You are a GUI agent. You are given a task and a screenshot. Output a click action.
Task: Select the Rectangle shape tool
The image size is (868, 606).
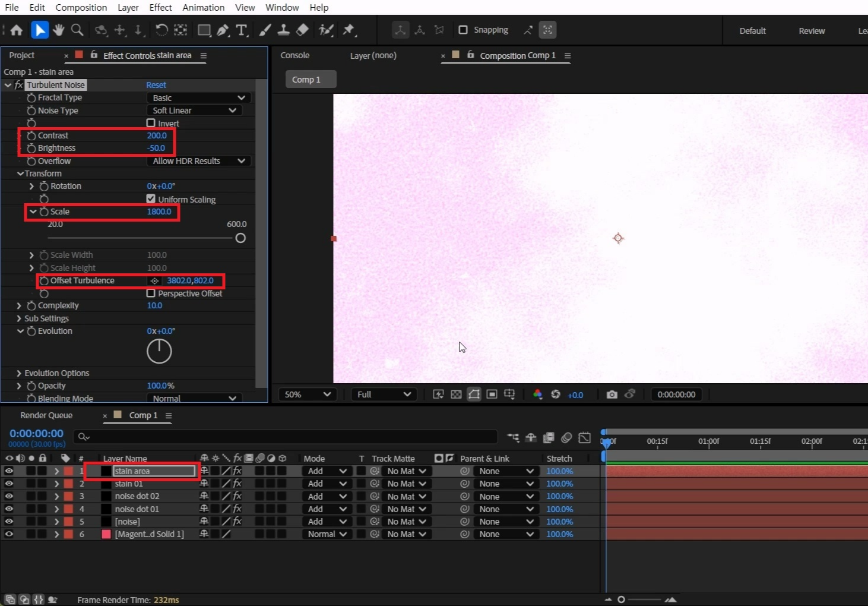(x=204, y=30)
